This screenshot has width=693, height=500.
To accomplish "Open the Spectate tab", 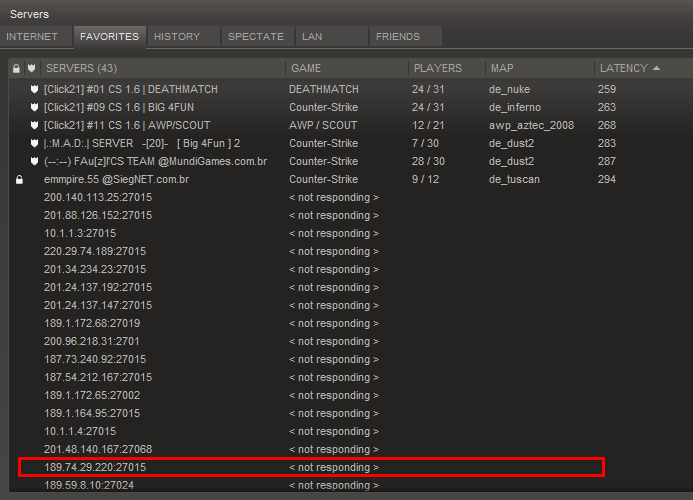I will coord(255,37).
